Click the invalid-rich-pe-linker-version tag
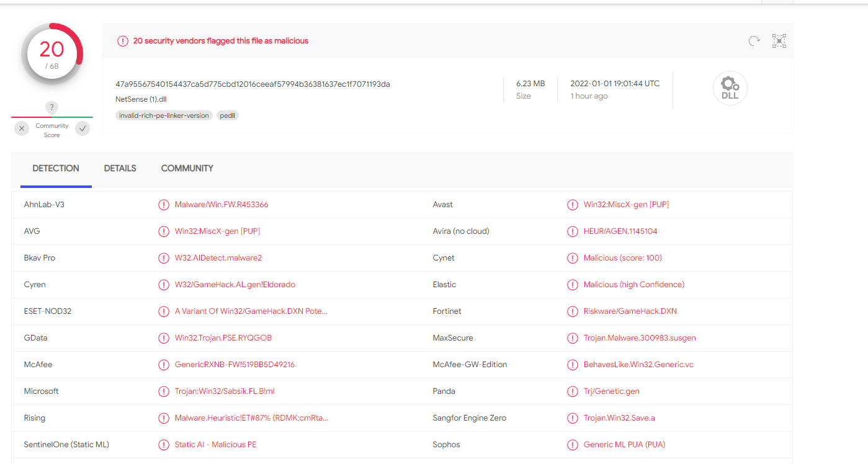 (x=164, y=115)
